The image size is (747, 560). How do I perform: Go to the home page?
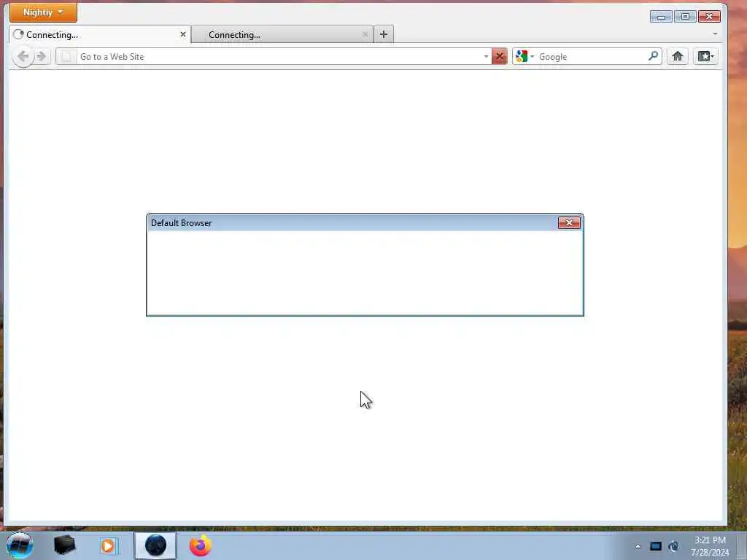tap(678, 57)
